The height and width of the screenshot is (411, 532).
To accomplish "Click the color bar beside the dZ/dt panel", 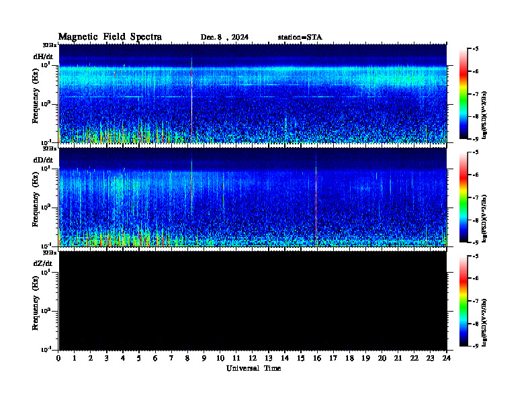I will coord(463,301).
